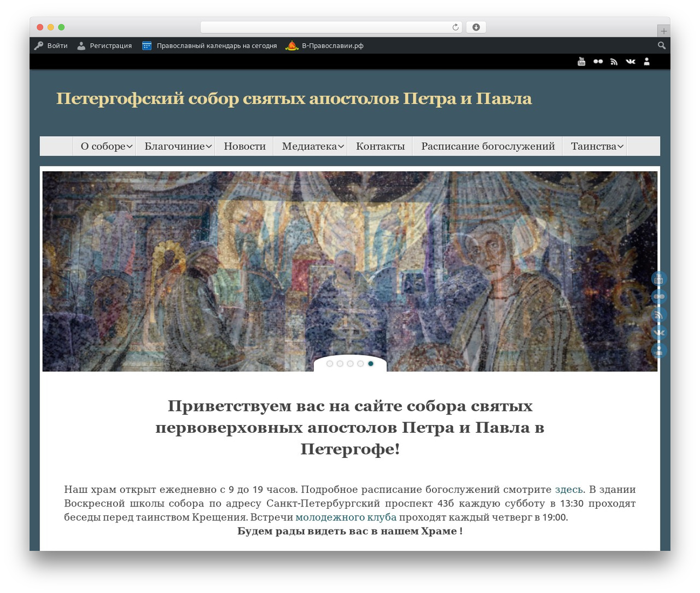The image size is (700, 593).
Task: Click the floating user icon beside the slideshow
Action: tap(659, 351)
